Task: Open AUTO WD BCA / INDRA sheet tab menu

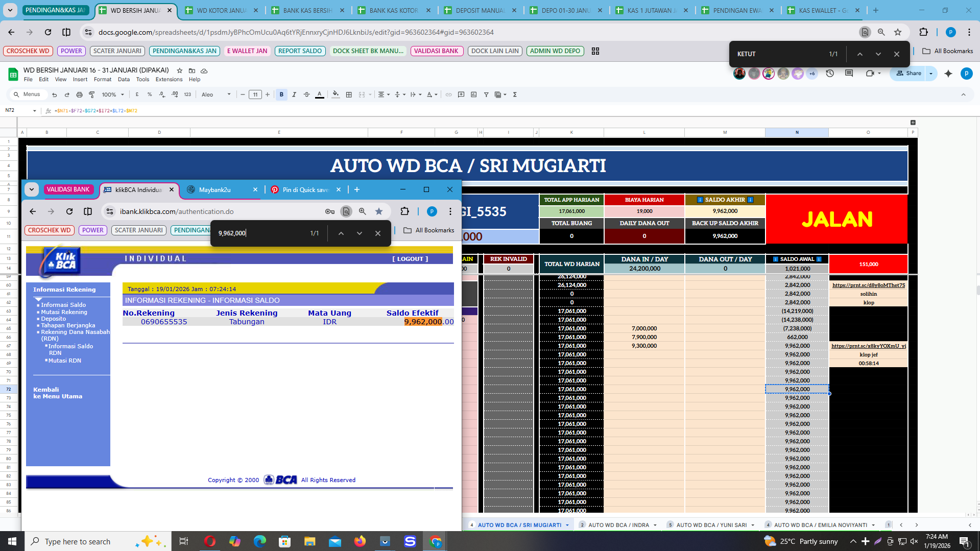Action: pyautogui.click(x=655, y=525)
